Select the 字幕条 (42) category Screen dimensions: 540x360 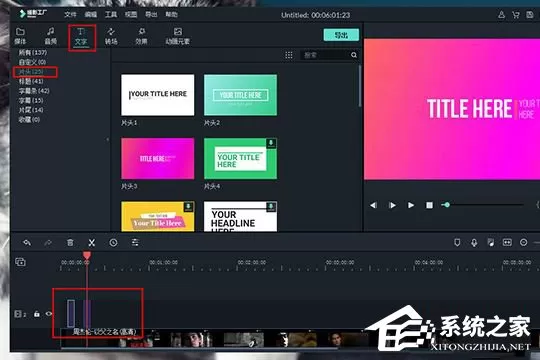34,91
